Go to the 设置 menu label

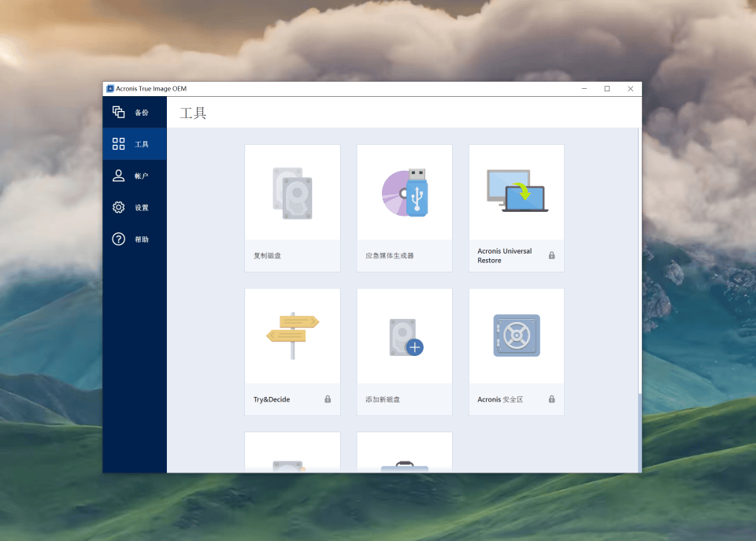pos(142,208)
